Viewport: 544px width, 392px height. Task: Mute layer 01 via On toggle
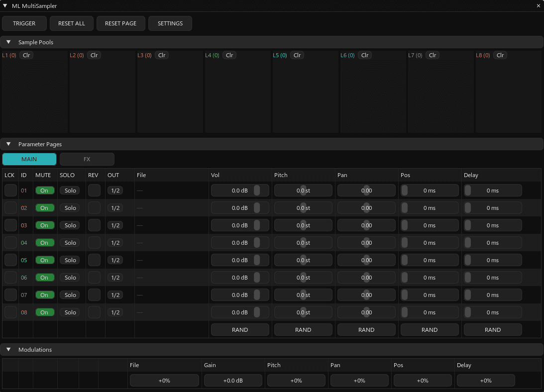45,191
